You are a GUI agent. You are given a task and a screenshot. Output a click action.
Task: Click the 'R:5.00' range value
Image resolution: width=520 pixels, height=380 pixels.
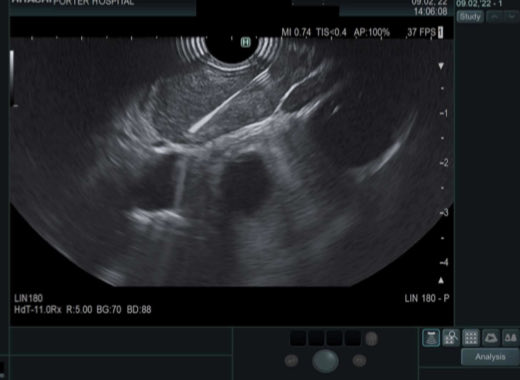pyautogui.click(x=79, y=310)
